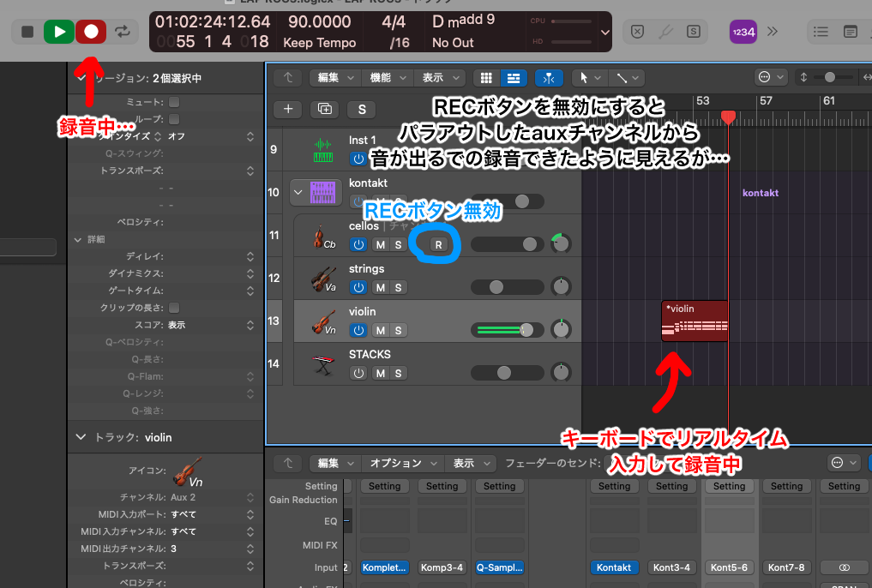Click the vertical zoom slider handle

(830, 77)
